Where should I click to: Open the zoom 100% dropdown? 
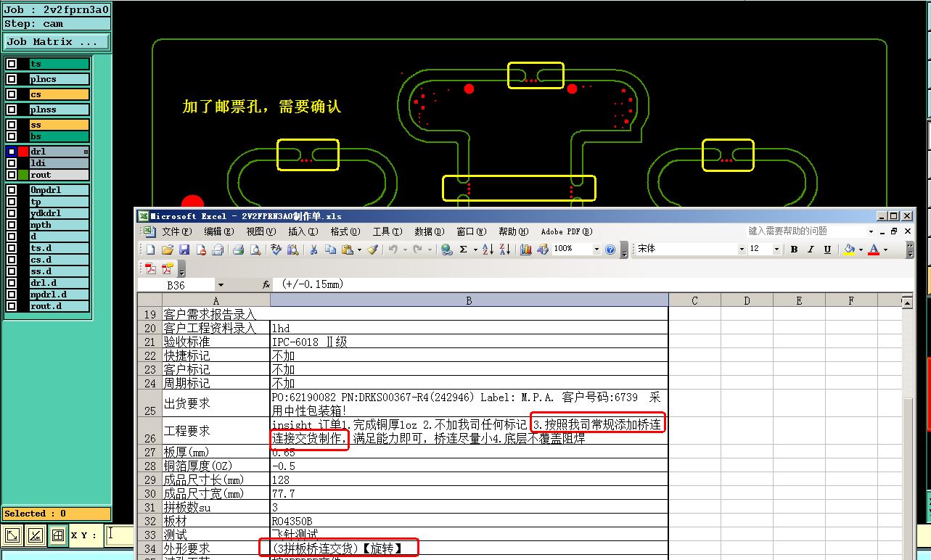(x=596, y=249)
